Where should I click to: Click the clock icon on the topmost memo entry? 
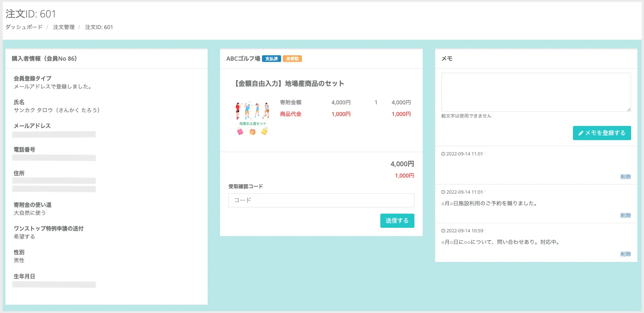[443, 153]
